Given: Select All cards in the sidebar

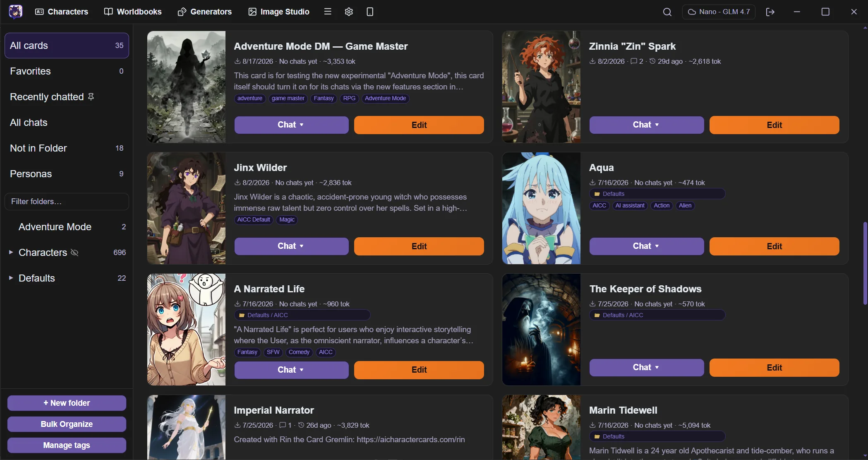Looking at the screenshot, I should (x=67, y=46).
